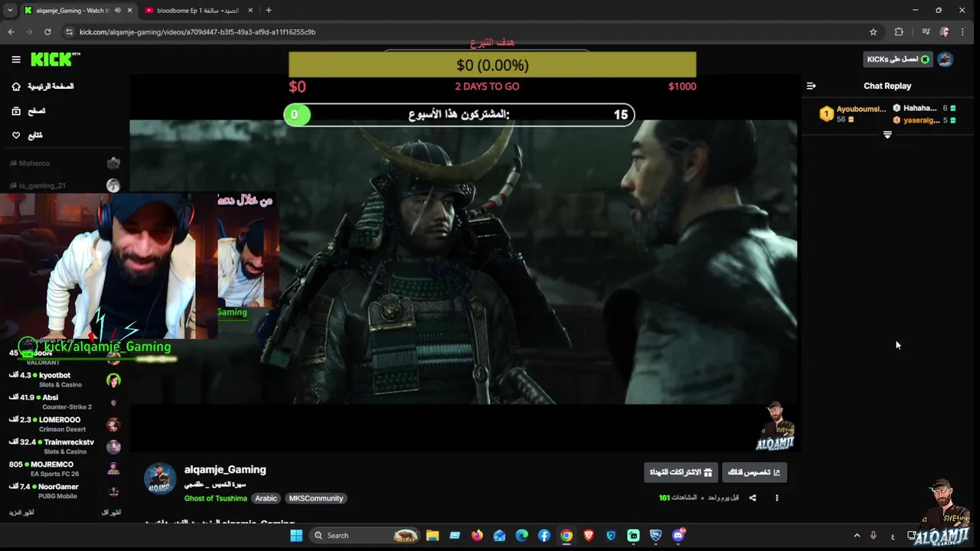The width and height of the screenshot is (980, 551).
Task: Open the home page sidebar item
Action: [x=43, y=86]
